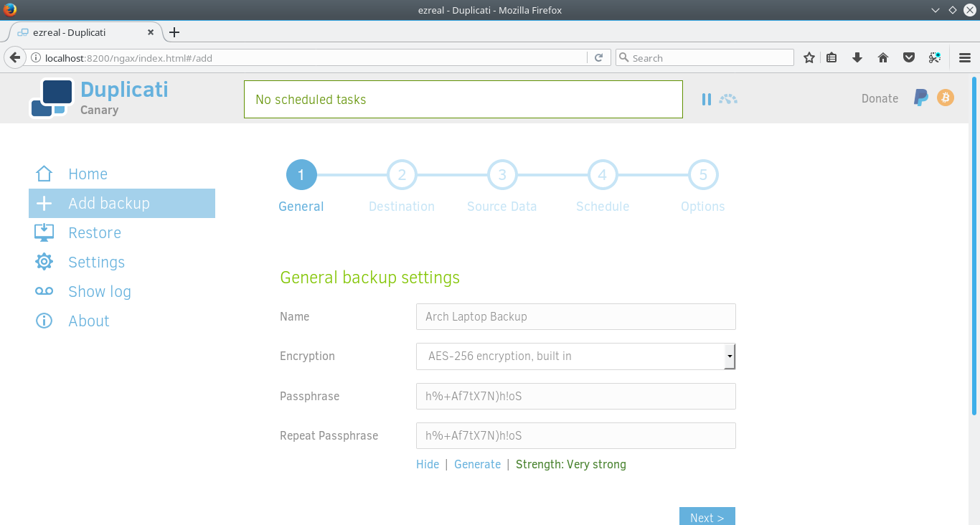Hide the passphrase with the Hide link
This screenshot has width=980, height=525.
[428, 464]
